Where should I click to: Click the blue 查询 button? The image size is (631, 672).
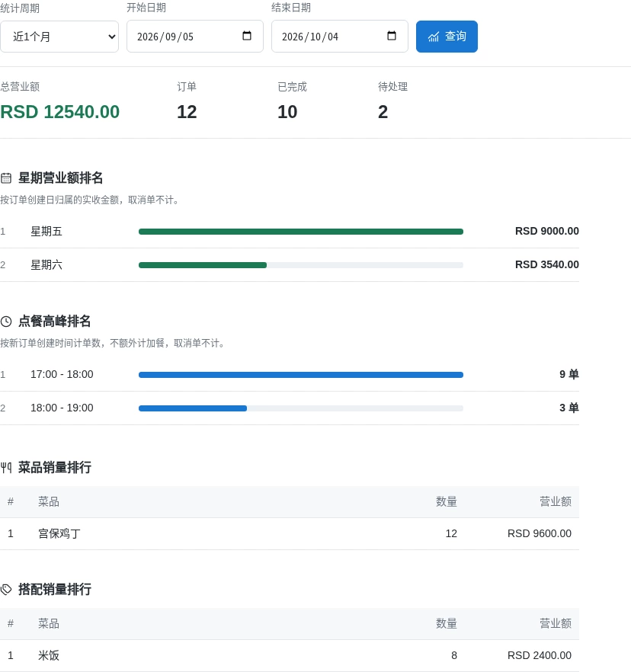[x=447, y=37]
